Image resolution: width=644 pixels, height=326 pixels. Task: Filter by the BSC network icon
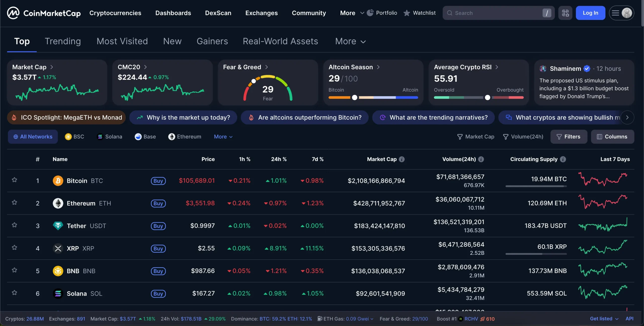click(68, 137)
